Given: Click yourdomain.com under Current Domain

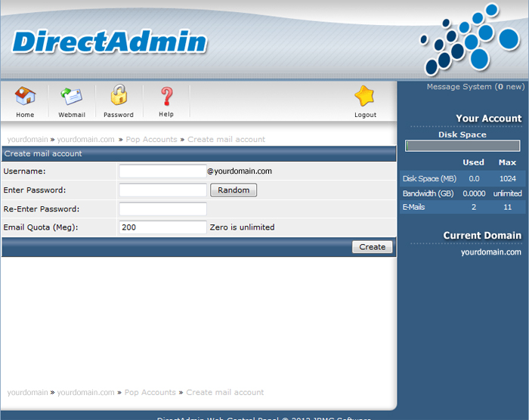Looking at the screenshot, I should click(x=491, y=252).
